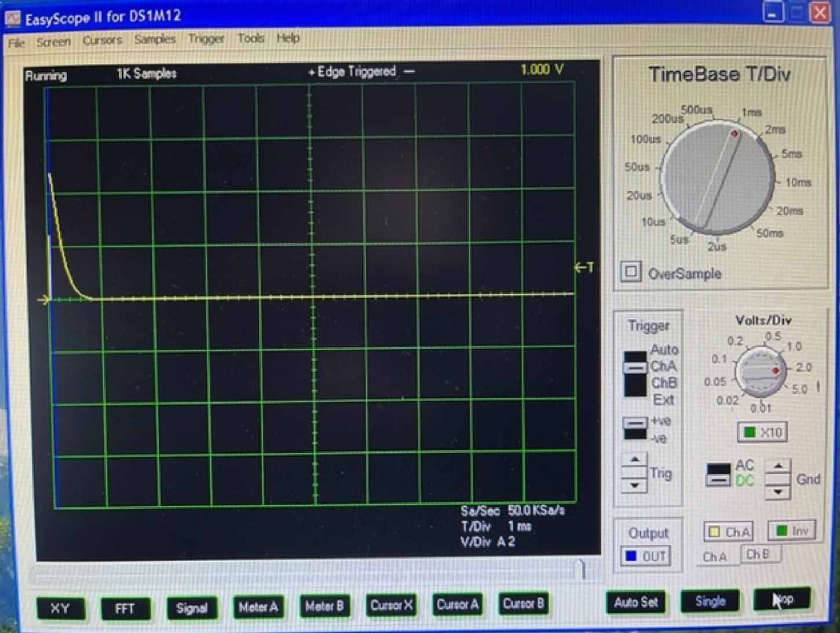
Task: Click the TimeBase T/Div rotary knob
Action: [717, 177]
